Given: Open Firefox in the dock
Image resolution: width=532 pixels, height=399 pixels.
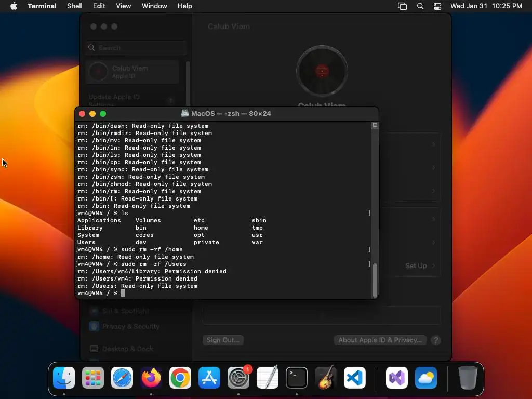Looking at the screenshot, I should [151, 378].
